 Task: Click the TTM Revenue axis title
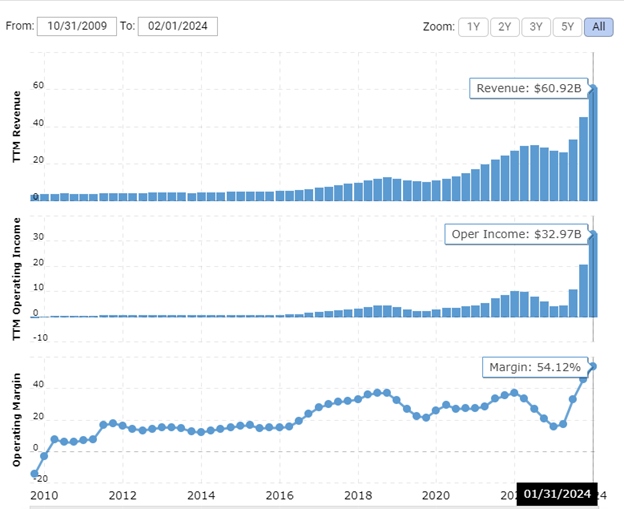[x=16, y=140]
